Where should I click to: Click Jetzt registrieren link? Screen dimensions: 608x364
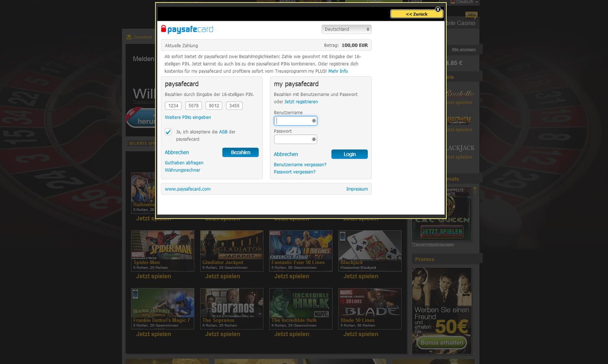(301, 102)
